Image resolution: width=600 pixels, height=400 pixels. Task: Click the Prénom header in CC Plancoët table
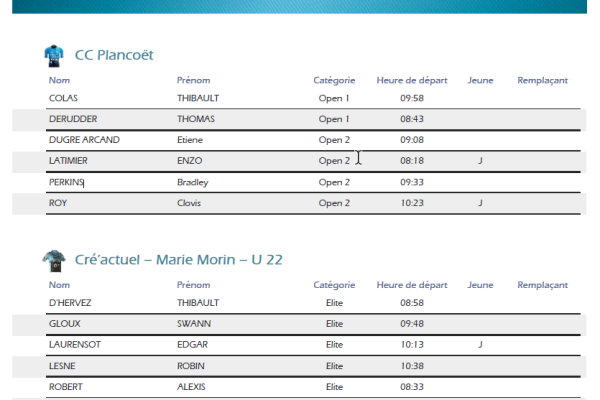point(193,80)
